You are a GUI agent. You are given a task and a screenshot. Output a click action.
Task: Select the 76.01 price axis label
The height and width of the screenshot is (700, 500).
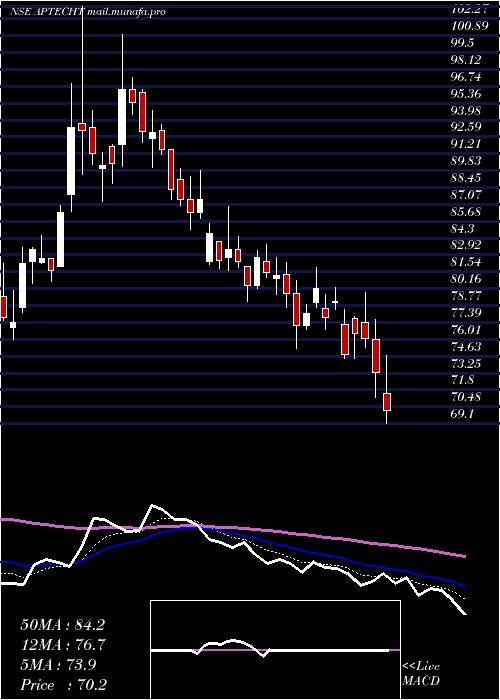[466, 329]
